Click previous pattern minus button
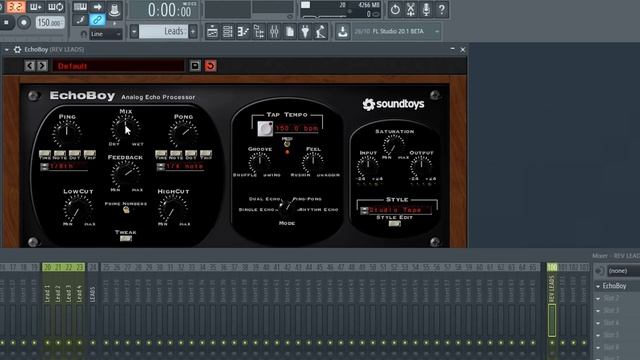Image resolution: width=640 pixels, height=360 pixels. coord(134,31)
